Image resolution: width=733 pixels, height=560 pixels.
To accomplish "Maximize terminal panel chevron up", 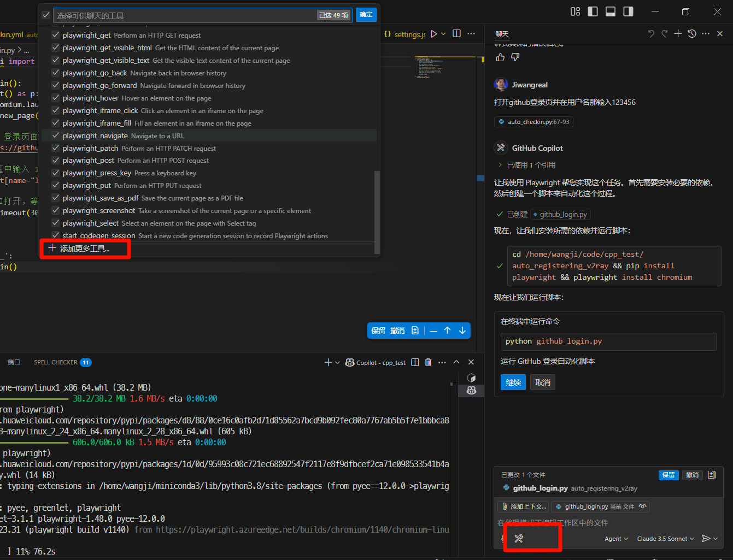I will coord(456,362).
